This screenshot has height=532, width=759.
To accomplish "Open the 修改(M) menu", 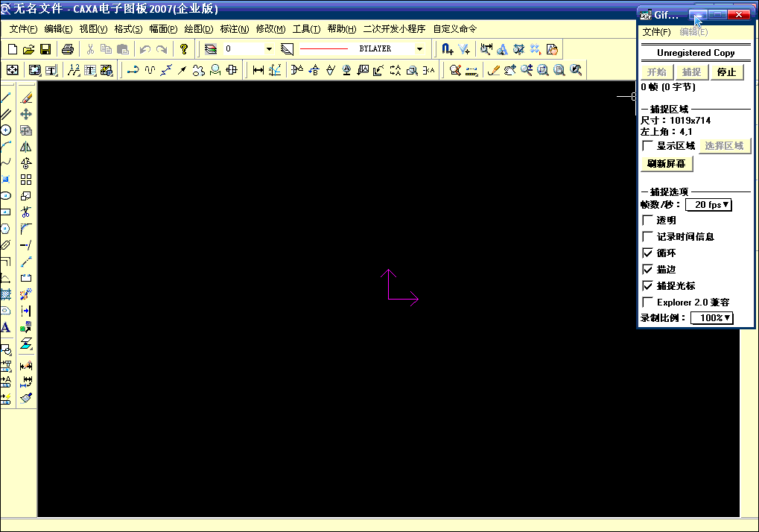I will coord(270,29).
